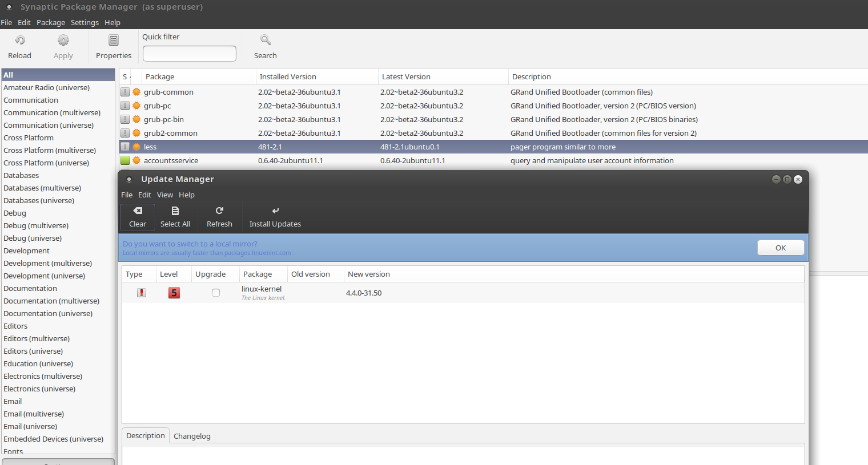This screenshot has width=868, height=465.
Task: Click the orange support icon beside grub2-common
Action: point(136,133)
